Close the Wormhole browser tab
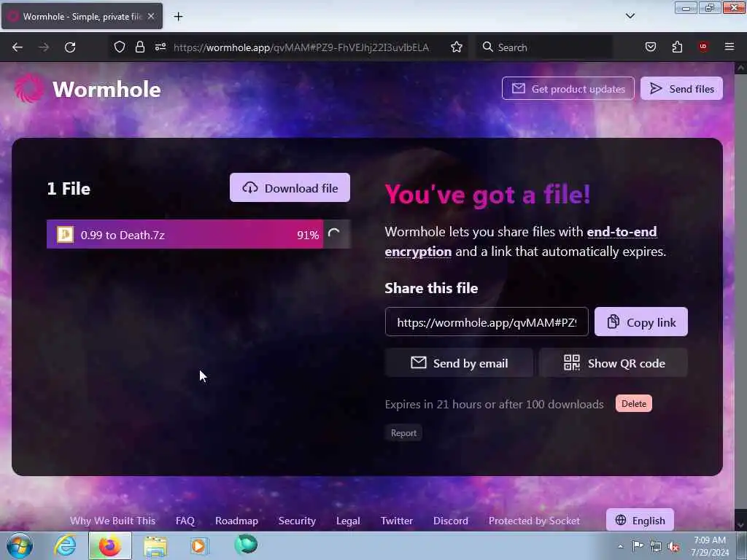Screen dimensions: 747x560 (x=151, y=16)
